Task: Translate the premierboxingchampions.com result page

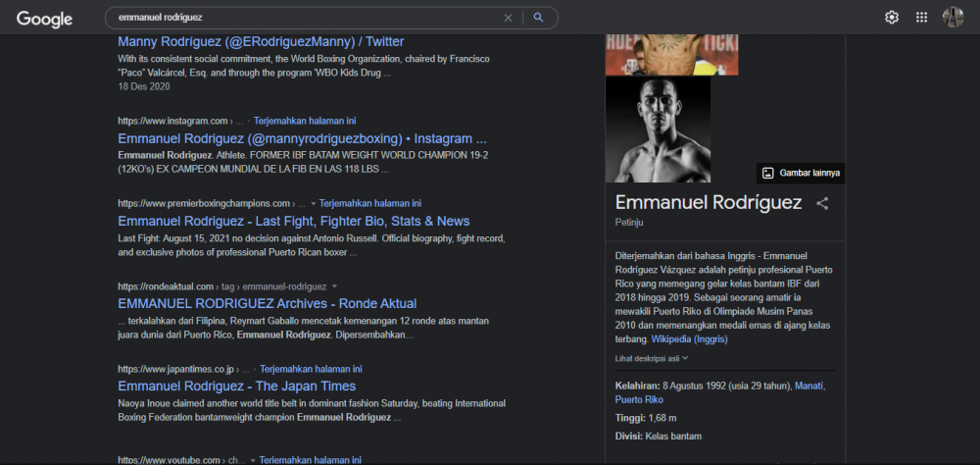Action: pyautogui.click(x=370, y=203)
